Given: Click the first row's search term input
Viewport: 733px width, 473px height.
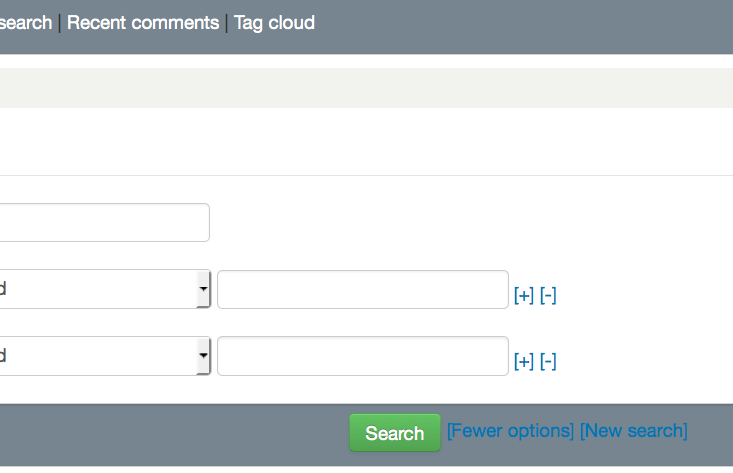Looking at the screenshot, I should [x=362, y=289].
